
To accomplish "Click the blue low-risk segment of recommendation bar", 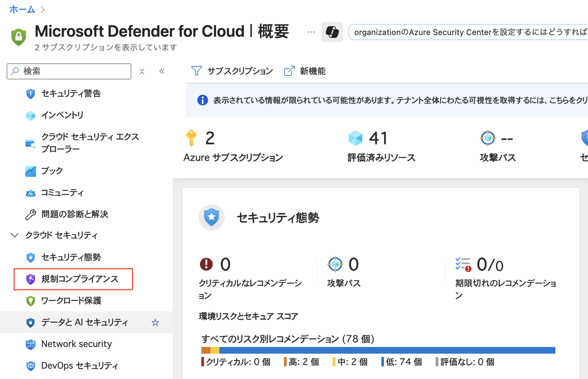I will click(x=387, y=350).
